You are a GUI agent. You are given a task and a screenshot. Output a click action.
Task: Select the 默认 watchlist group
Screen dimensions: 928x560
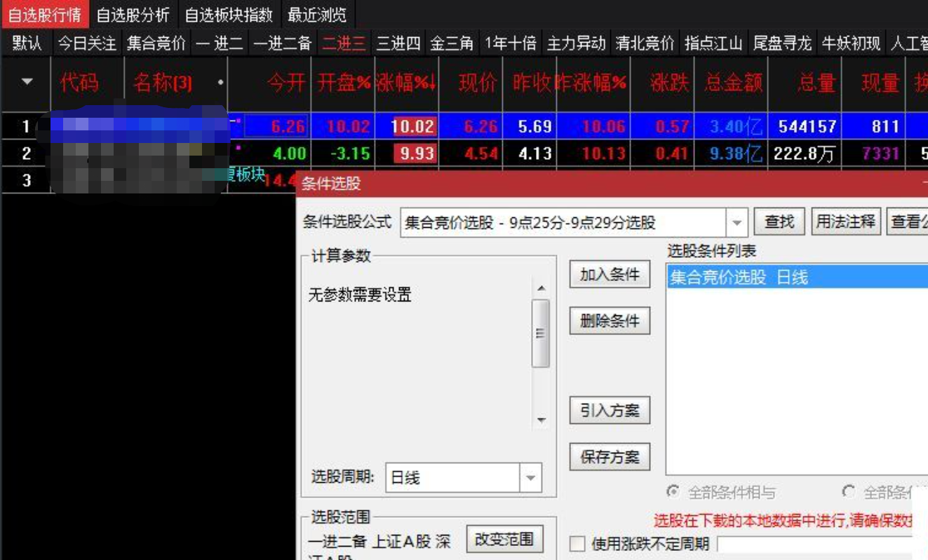click(27, 43)
